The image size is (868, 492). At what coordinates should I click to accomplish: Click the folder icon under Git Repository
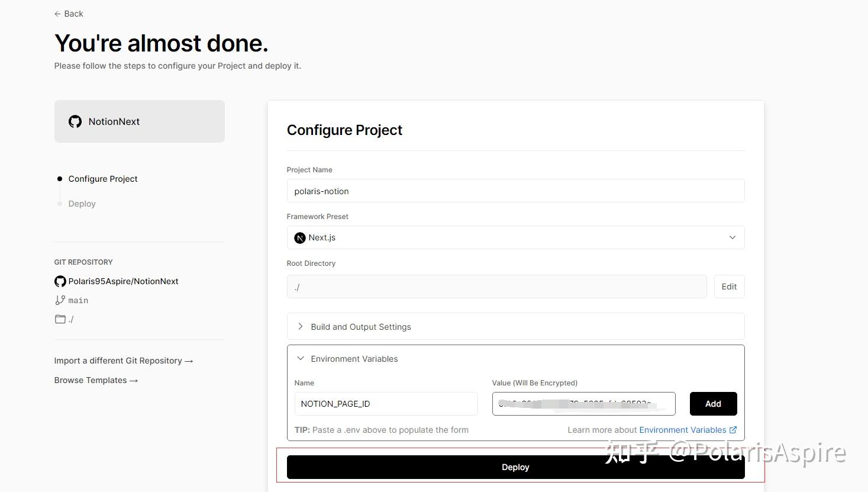[x=60, y=319]
